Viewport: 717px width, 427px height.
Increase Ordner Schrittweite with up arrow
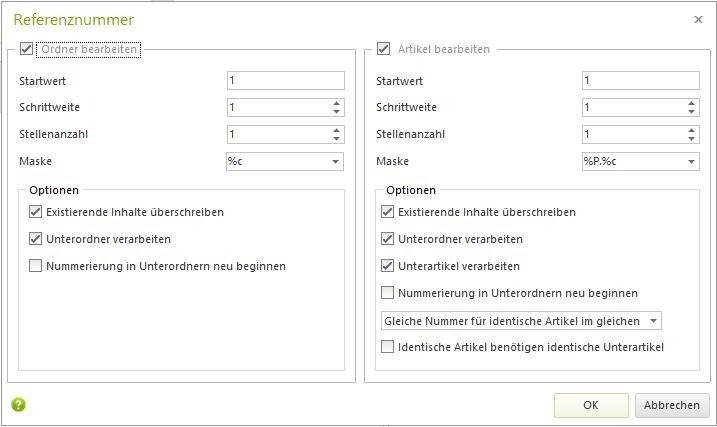coord(336,103)
